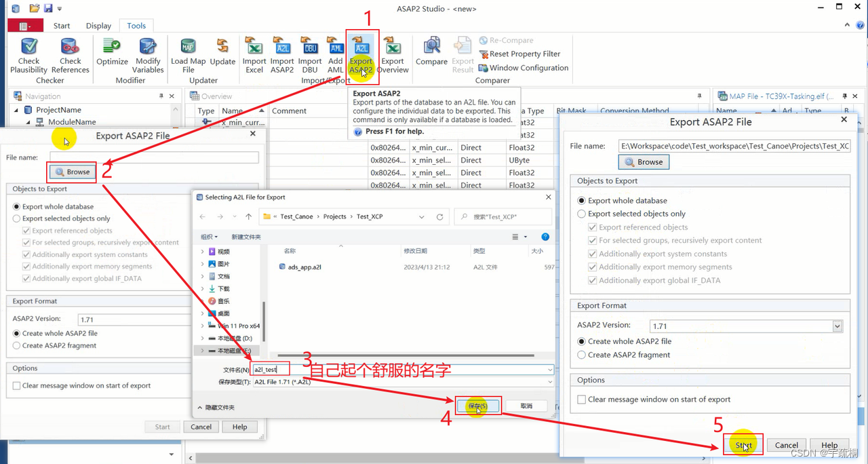Select the Tools ribbon tab
868x464 pixels.
(136, 26)
